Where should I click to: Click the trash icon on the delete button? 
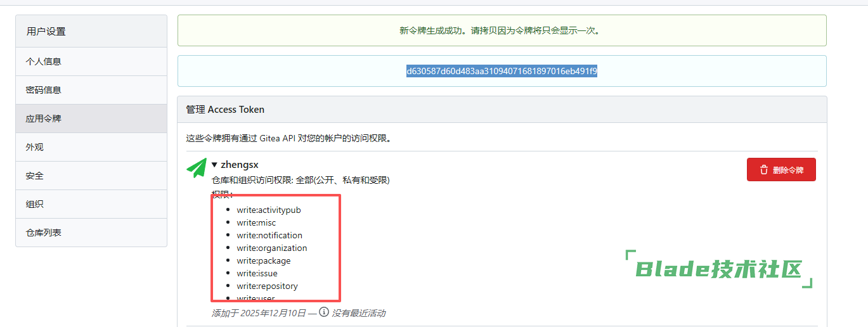point(763,170)
